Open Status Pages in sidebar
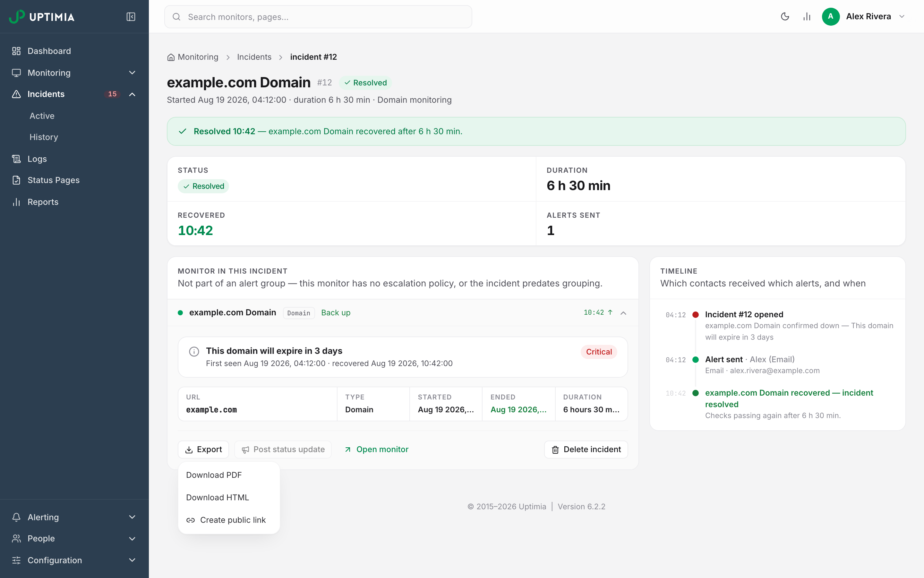The height and width of the screenshot is (578, 924). point(74,180)
